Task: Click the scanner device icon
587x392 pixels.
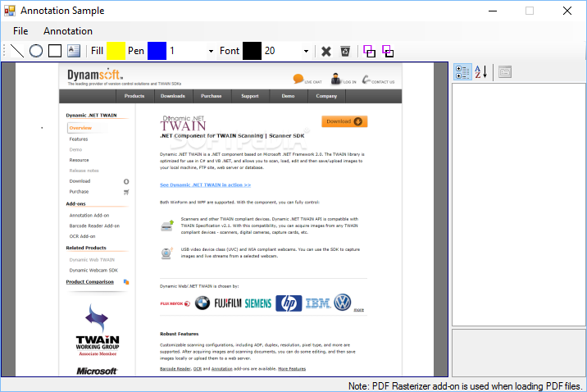Action: 167,226
